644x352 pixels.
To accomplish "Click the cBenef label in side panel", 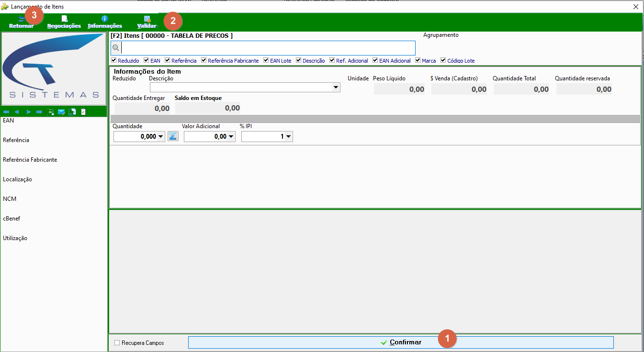I will [11, 219].
